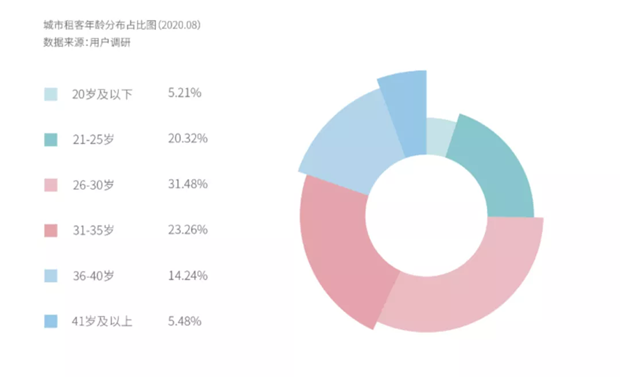Click the 36-40岁 light blue legend swatch

pyautogui.click(x=51, y=276)
